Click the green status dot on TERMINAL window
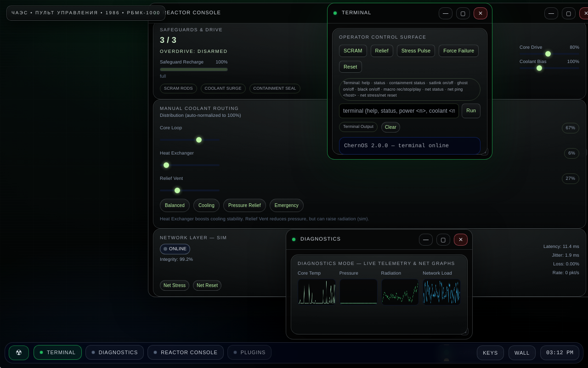The image size is (588, 368). 335,13
